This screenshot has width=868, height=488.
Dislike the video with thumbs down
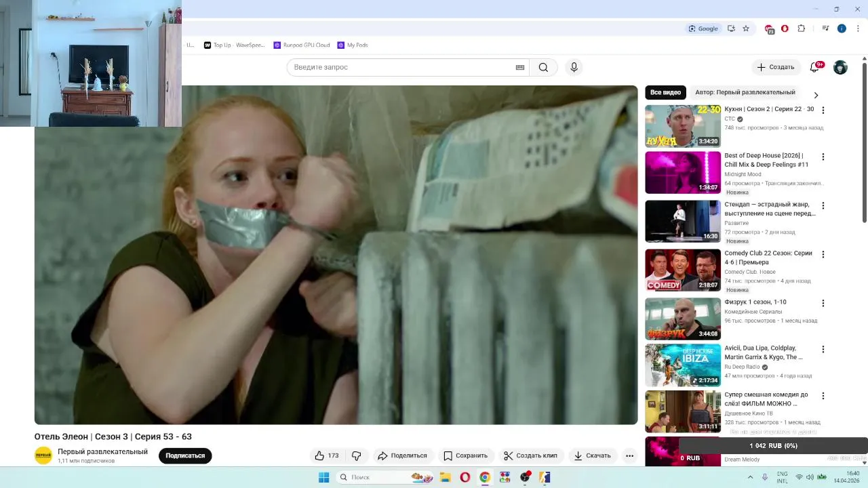click(356, 455)
